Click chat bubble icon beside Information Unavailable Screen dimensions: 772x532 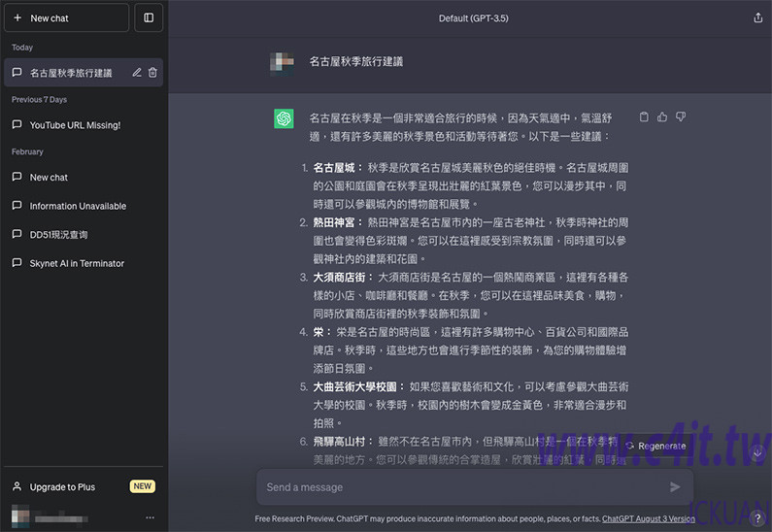[17, 205]
